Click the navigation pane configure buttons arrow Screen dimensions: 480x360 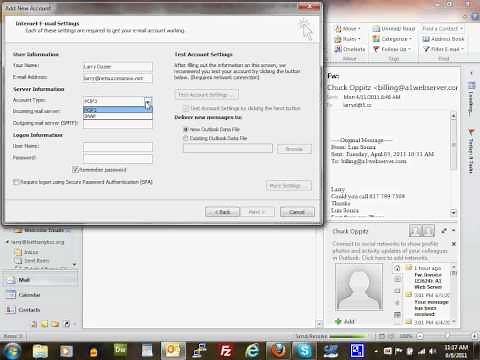pyautogui.click(x=75, y=324)
